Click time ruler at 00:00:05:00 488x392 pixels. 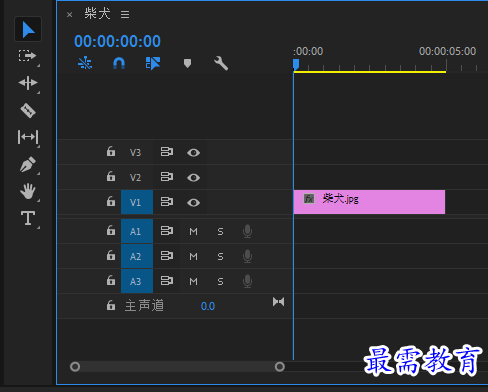pos(447,51)
